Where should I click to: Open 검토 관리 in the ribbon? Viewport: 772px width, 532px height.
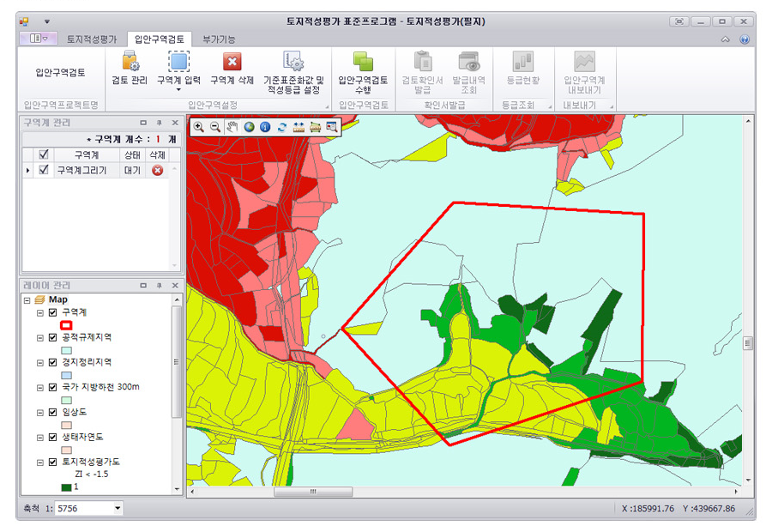click(x=130, y=69)
